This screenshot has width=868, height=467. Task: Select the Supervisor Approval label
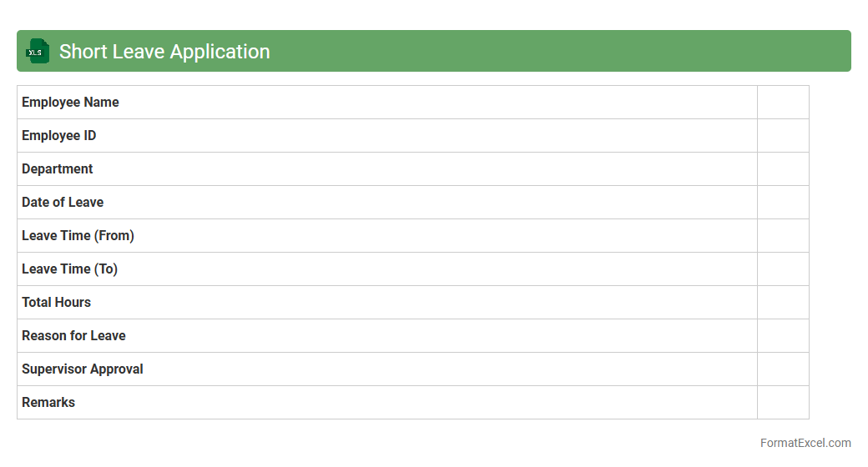[82, 369]
